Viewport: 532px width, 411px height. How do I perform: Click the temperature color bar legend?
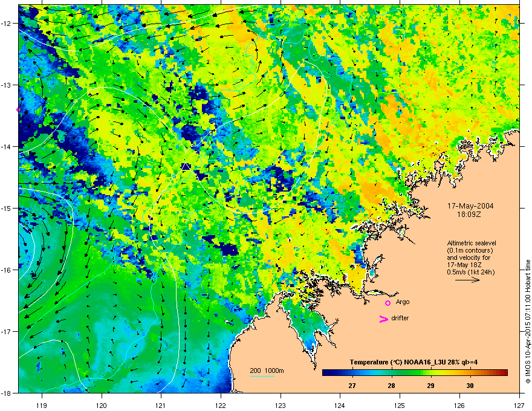click(x=415, y=373)
